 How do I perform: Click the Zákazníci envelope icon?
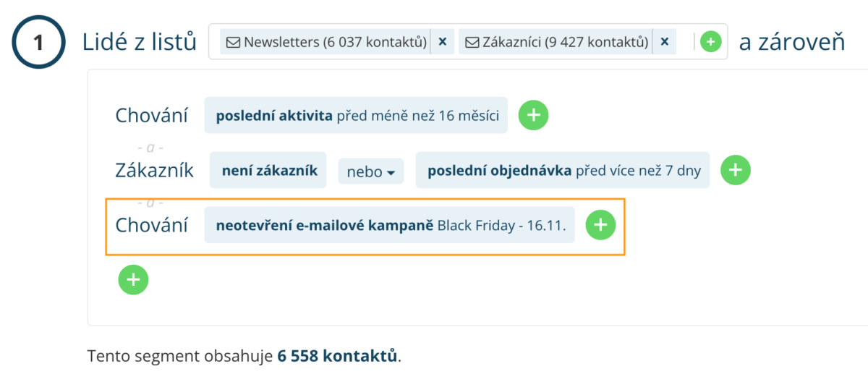[472, 42]
